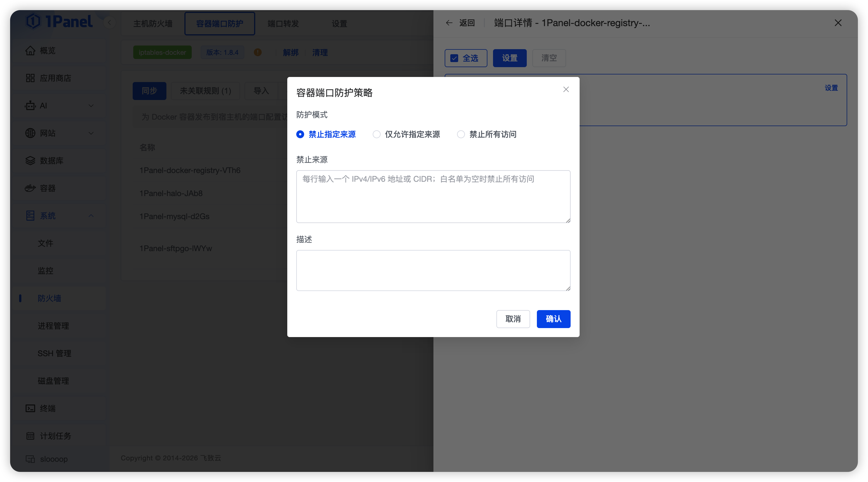Click the 1Panel logo
This screenshot has width=868, height=482.
[59, 22]
